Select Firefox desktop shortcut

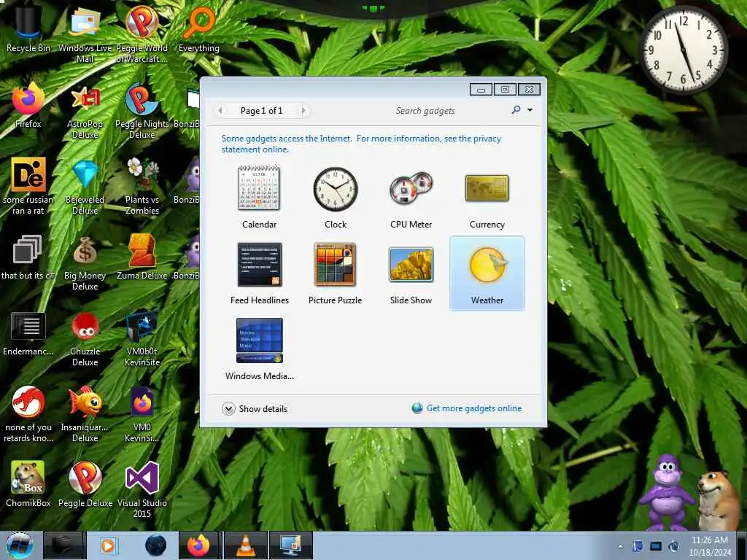28,105
